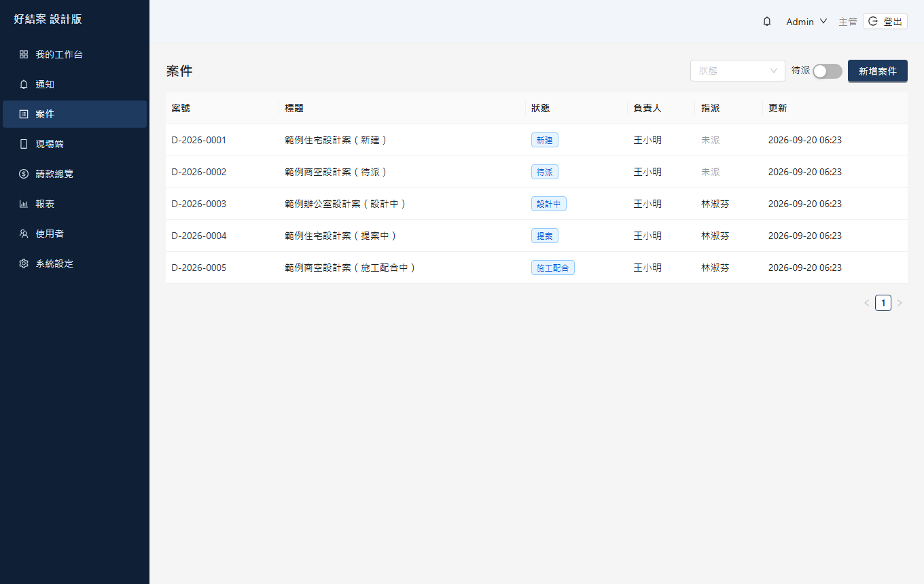
Task: Click the 通知 bell icon in sidebar
Action: coord(24,84)
